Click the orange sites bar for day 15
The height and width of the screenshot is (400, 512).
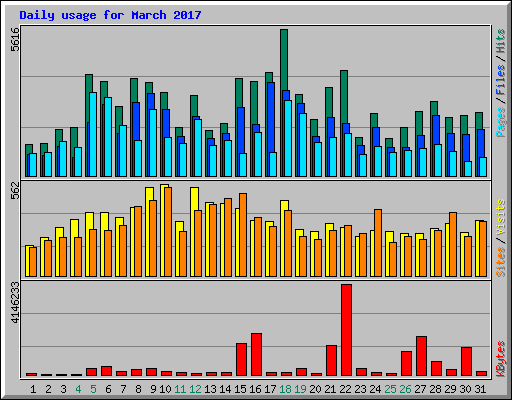coord(243,235)
